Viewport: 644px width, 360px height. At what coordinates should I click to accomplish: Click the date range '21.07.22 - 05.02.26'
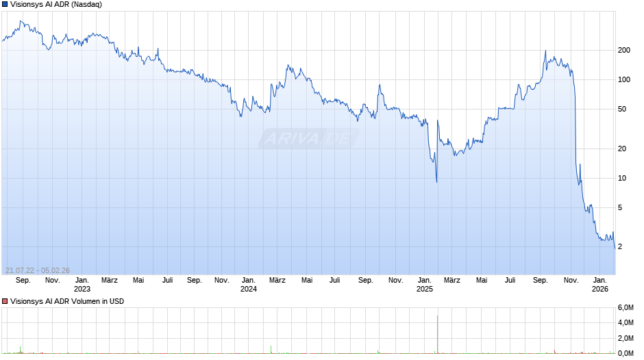coord(38,270)
